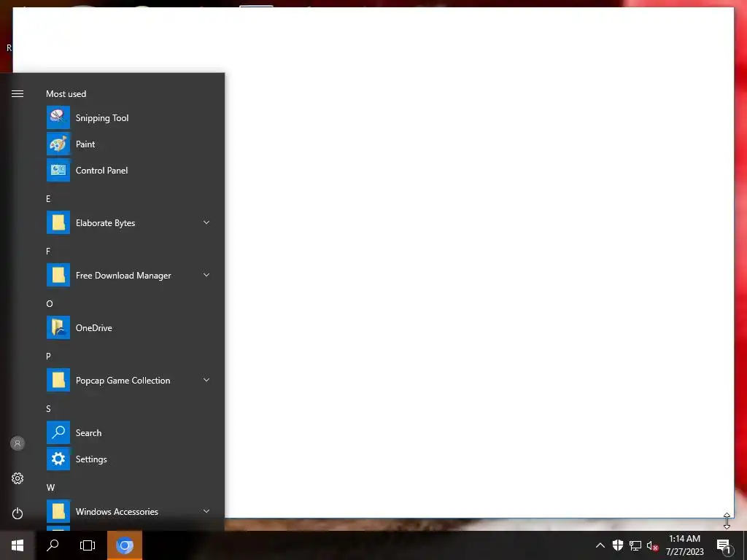Select the letter F section header

(48, 252)
